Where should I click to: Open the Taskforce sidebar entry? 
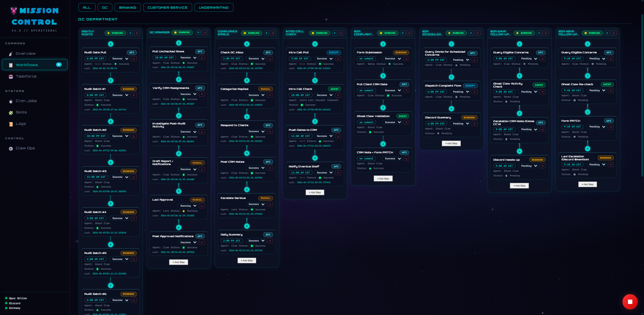click(x=35, y=76)
